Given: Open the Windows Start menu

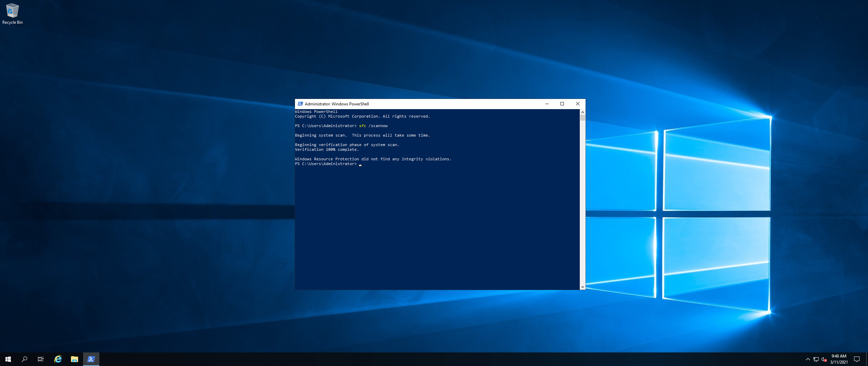Looking at the screenshot, I should [x=8, y=359].
